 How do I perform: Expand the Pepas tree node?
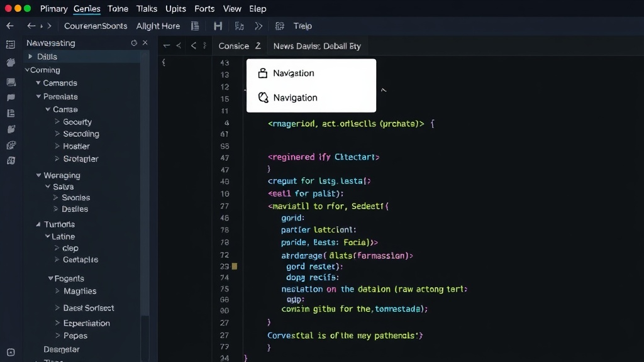pyautogui.click(x=57, y=336)
